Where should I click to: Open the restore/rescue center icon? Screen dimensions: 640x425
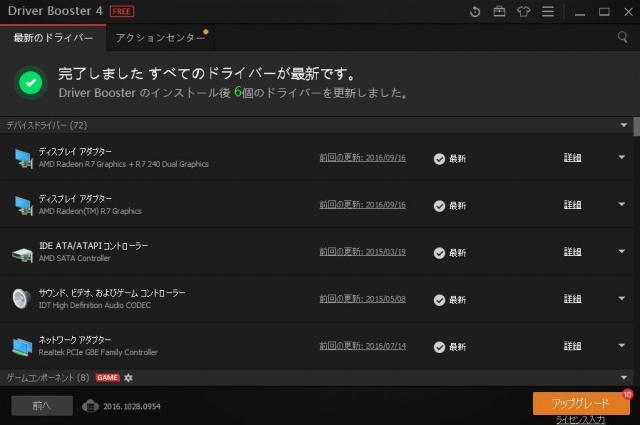click(x=475, y=11)
